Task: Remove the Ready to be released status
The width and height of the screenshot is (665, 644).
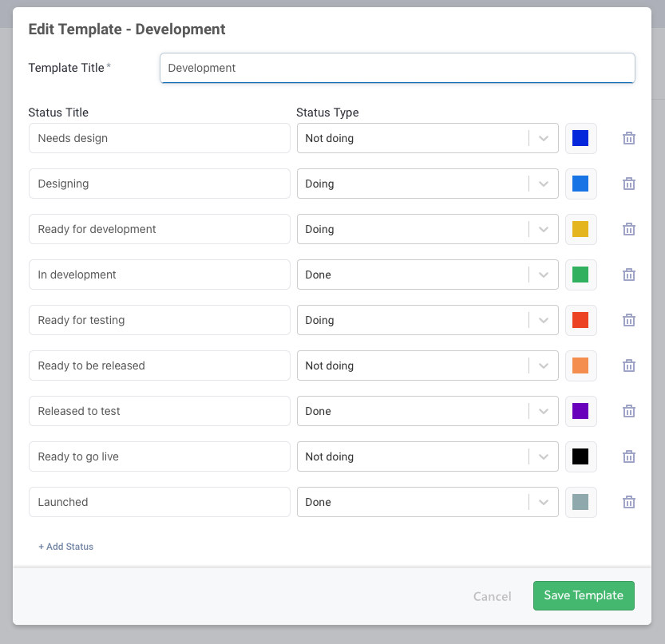Action: pos(629,365)
